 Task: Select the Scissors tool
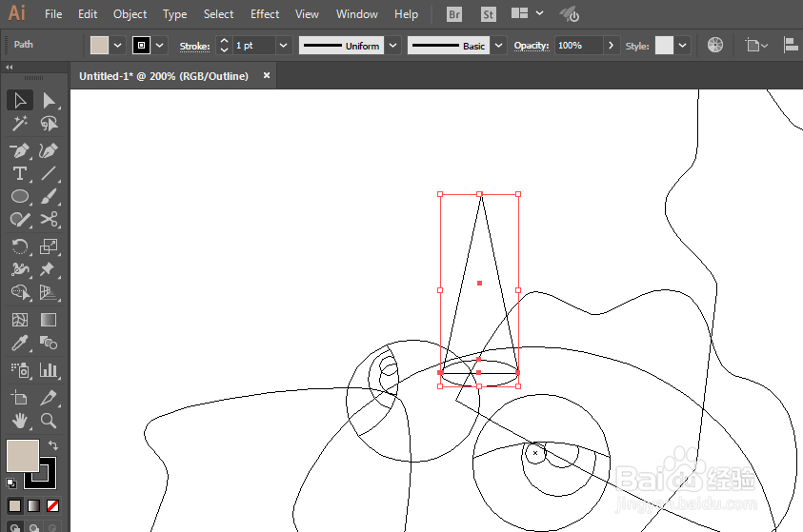tap(49, 220)
